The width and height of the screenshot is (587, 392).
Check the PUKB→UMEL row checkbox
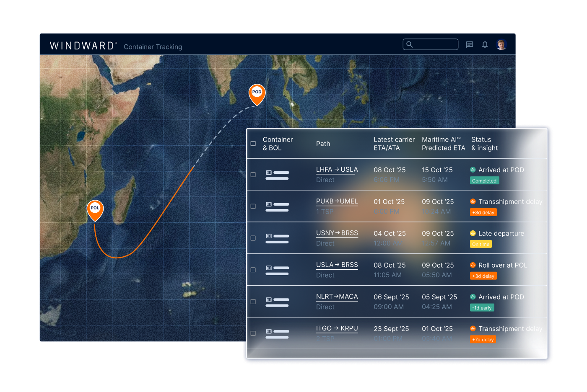[x=253, y=206]
